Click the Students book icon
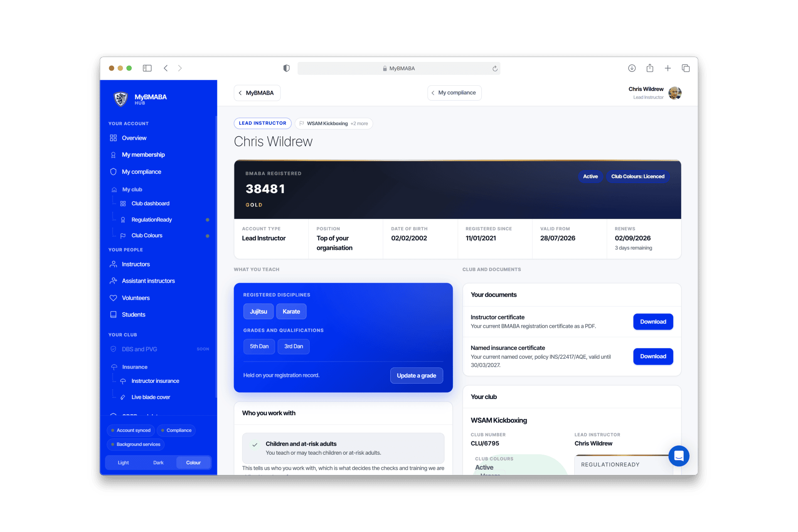Viewport: 798px width, 532px height. (113, 315)
